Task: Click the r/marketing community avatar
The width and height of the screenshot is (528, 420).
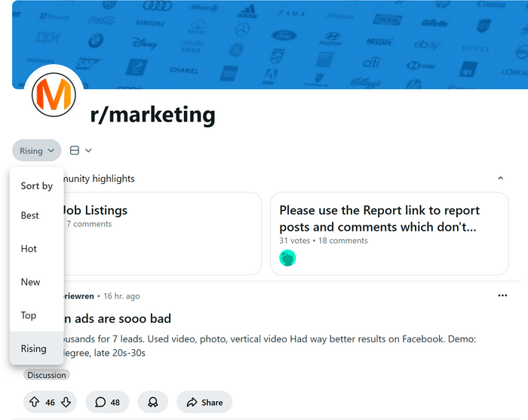Action: tap(54, 95)
